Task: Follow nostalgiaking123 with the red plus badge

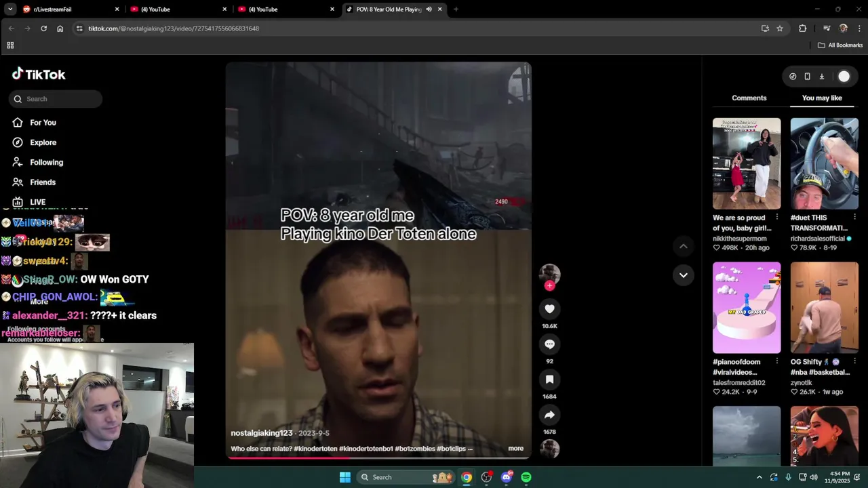Action: [549, 286]
